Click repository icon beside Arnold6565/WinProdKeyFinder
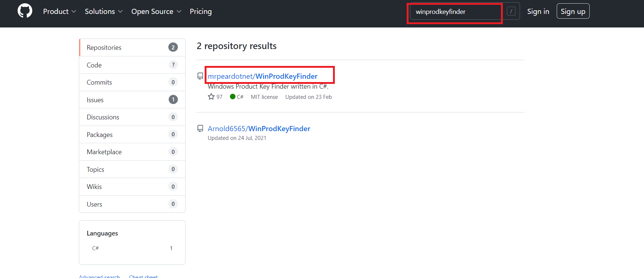The width and height of the screenshot is (644, 278). click(x=200, y=129)
